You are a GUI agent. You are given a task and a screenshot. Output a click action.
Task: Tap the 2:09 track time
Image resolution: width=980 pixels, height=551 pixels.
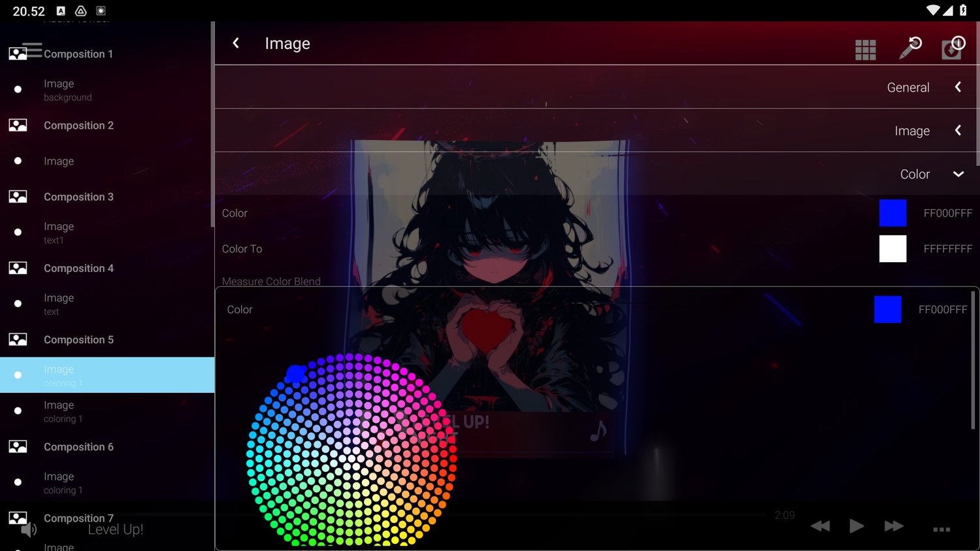point(785,516)
